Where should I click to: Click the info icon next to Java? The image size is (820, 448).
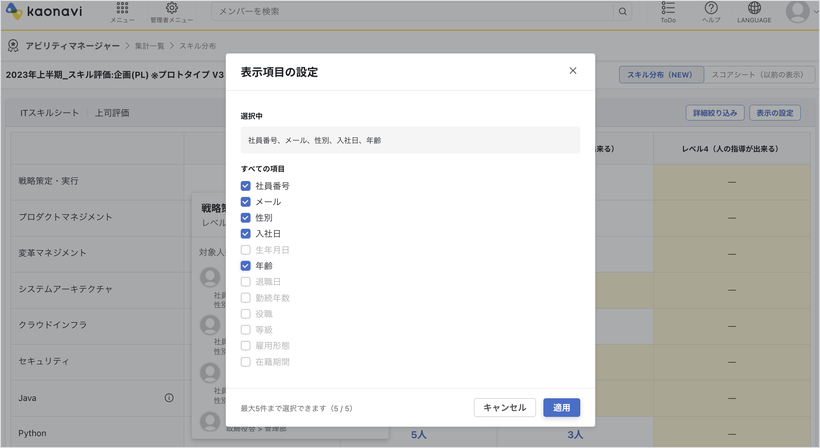169,398
